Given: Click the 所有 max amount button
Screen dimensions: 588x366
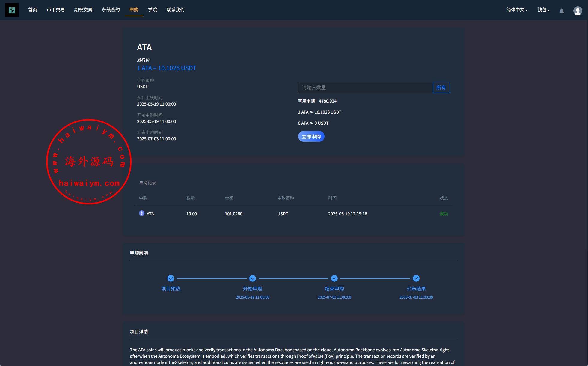Looking at the screenshot, I should click(x=441, y=88).
